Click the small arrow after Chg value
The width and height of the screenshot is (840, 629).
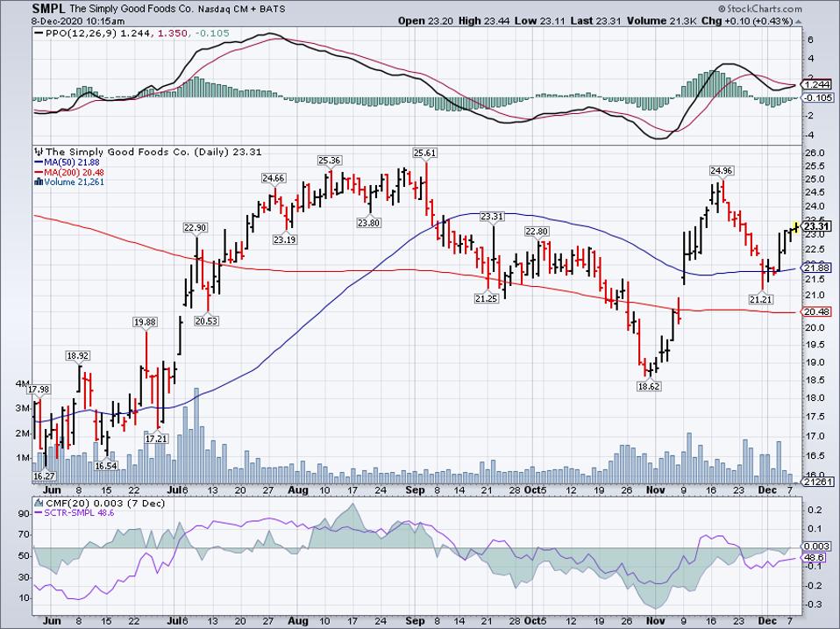coord(799,22)
